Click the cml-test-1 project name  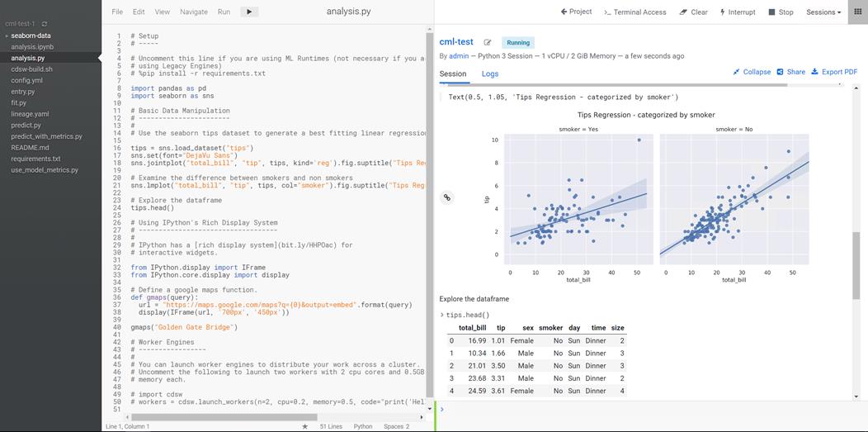pyautogui.click(x=20, y=24)
